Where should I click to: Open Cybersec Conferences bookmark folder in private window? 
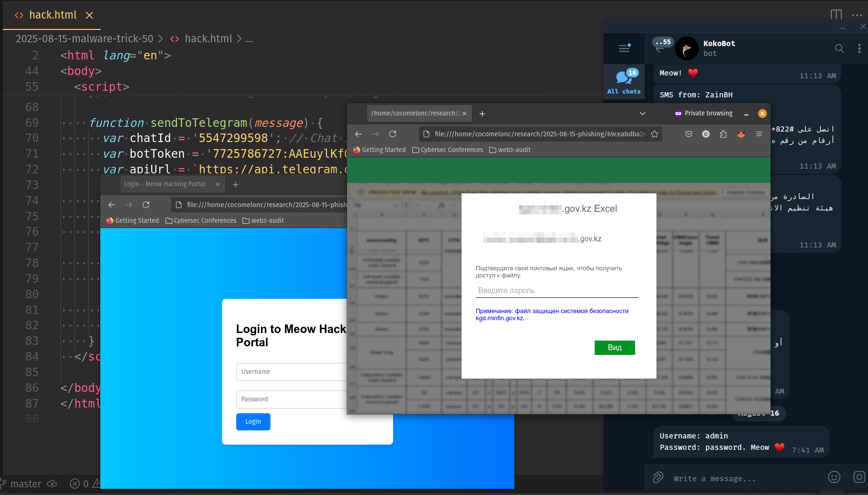tap(447, 150)
